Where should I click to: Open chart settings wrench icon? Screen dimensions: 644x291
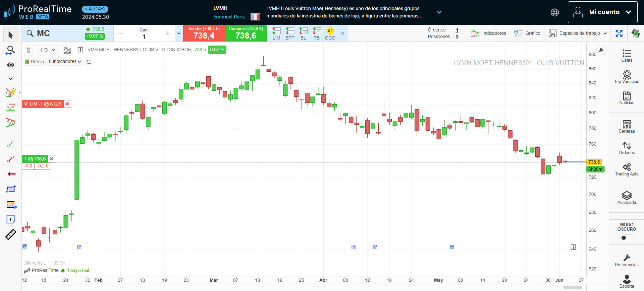[x=601, y=50]
